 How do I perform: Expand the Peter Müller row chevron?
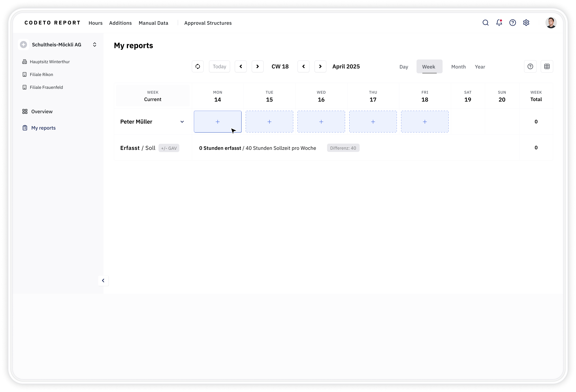click(182, 122)
